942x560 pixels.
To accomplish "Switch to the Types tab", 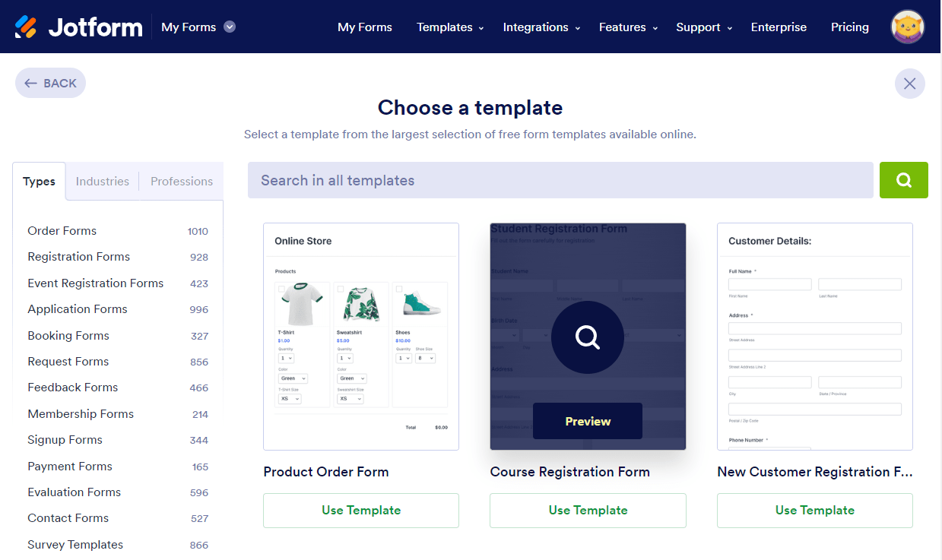I will [x=40, y=182].
